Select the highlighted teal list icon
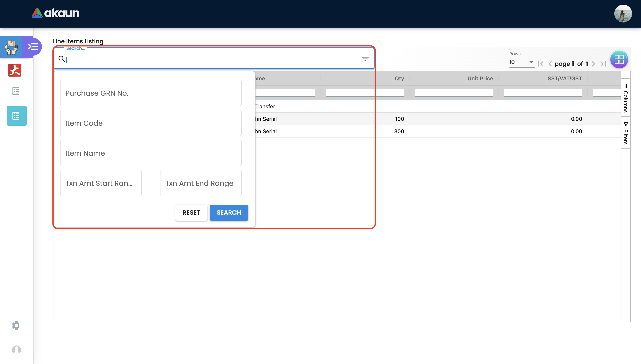The image size is (641, 364). 16,116
